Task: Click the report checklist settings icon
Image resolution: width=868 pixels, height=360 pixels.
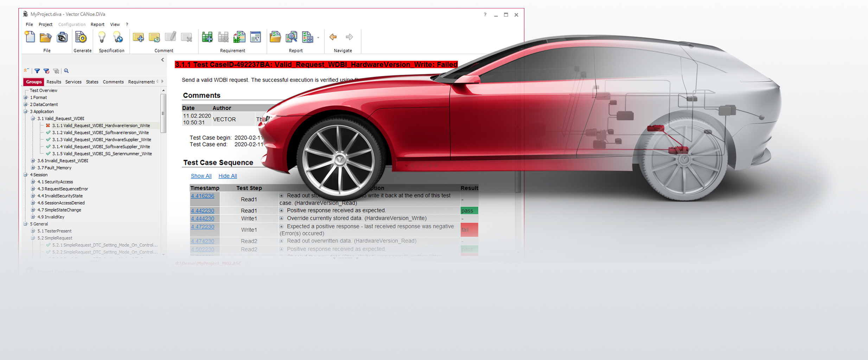Action: tap(308, 37)
